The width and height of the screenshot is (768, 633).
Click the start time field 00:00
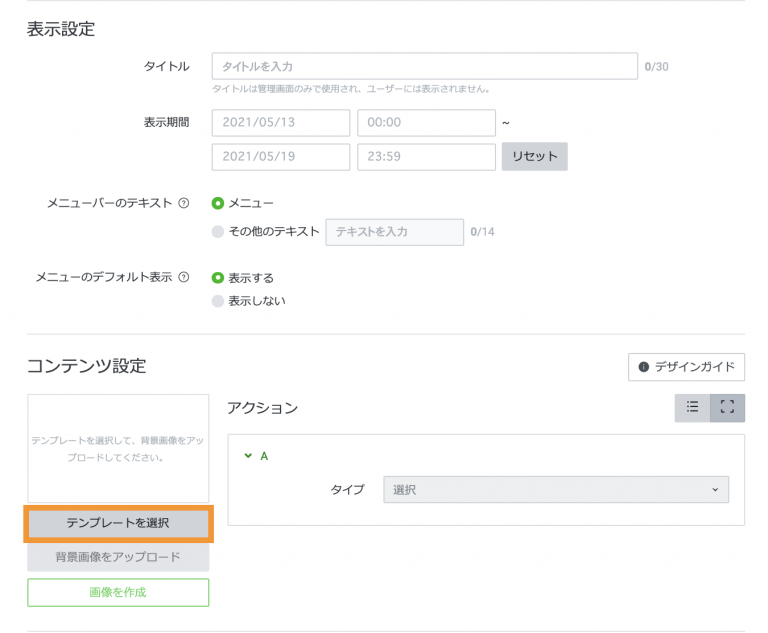426,123
